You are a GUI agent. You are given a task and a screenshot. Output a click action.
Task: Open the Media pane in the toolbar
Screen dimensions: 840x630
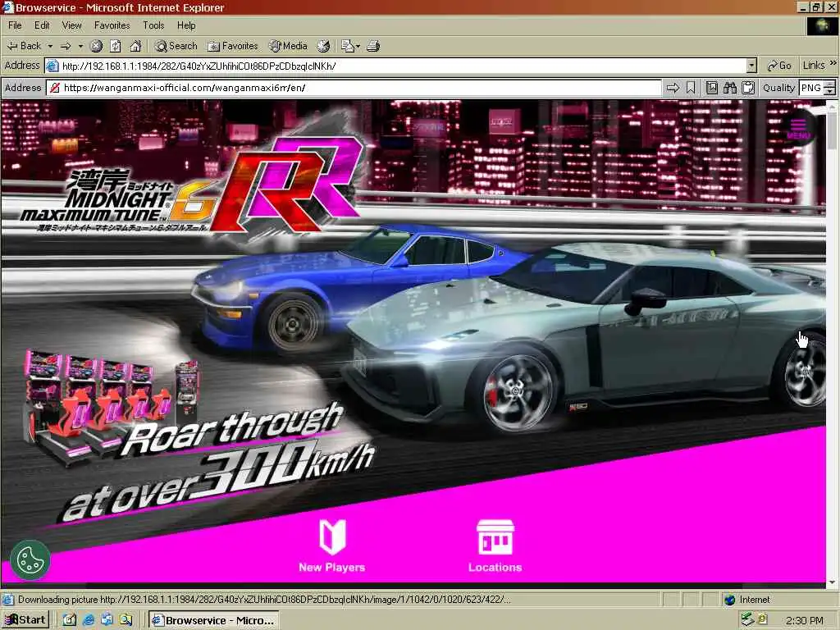point(288,46)
